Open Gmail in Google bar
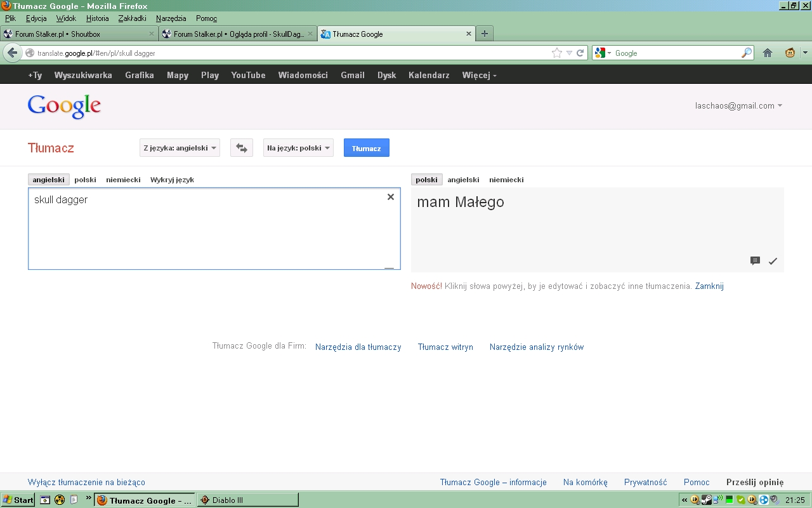The width and height of the screenshot is (812, 508). [353, 75]
